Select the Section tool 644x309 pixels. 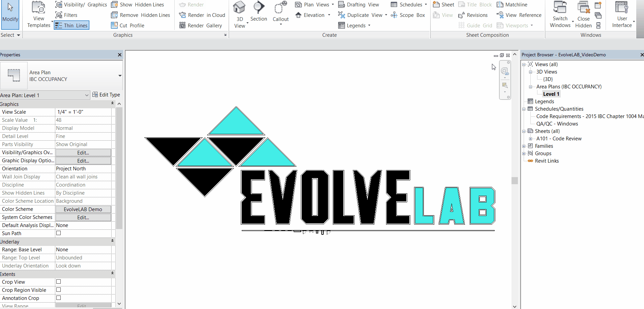[x=259, y=12]
